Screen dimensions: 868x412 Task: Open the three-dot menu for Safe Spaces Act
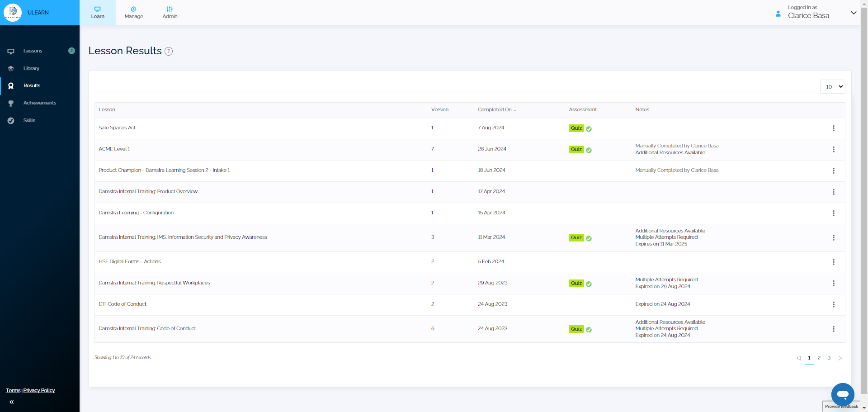(833, 128)
